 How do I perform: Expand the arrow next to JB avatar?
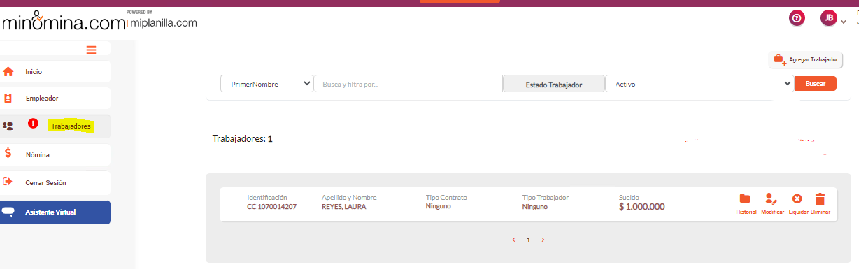click(x=844, y=22)
